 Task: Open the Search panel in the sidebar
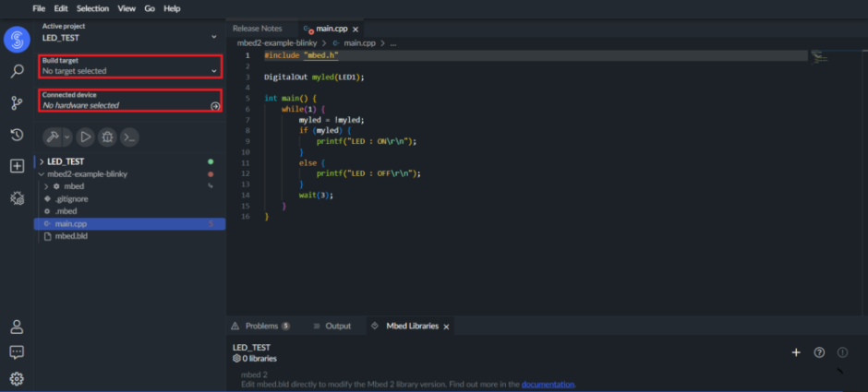click(17, 71)
